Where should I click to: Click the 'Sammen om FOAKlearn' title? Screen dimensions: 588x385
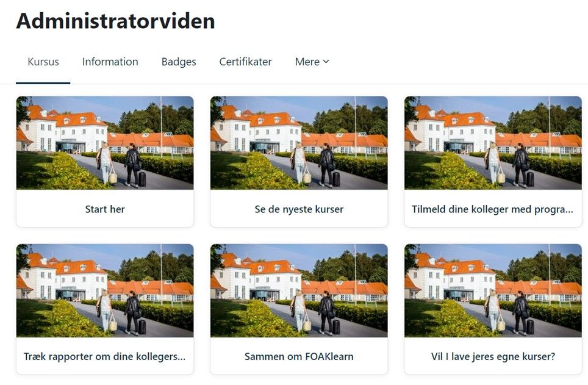tap(299, 356)
